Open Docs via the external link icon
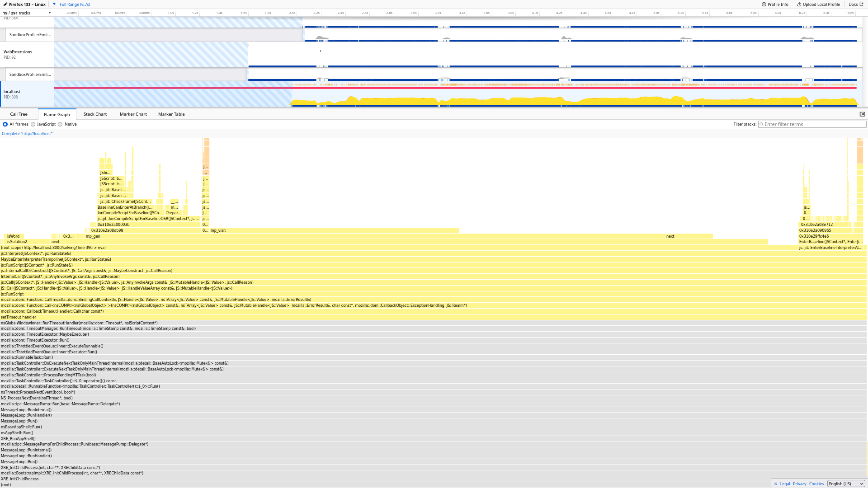 [x=861, y=5]
